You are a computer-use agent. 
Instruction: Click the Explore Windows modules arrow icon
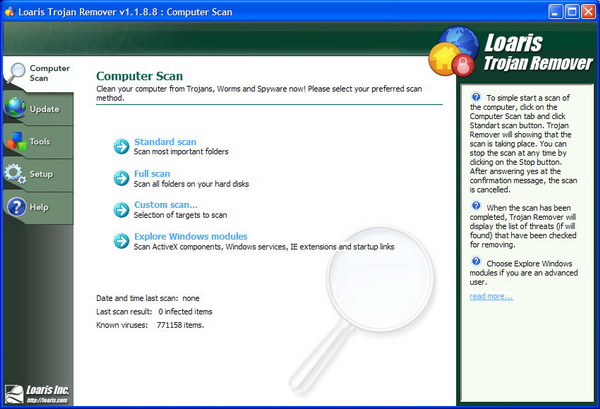pyautogui.click(x=121, y=241)
